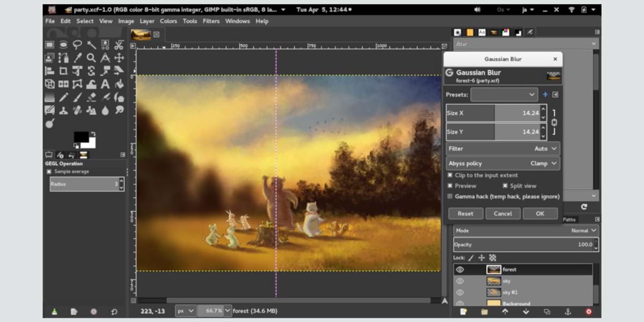The width and height of the screenshot is (644, 322).
Task: Select the Pencil tool
Action: click(x=63, y=97)
